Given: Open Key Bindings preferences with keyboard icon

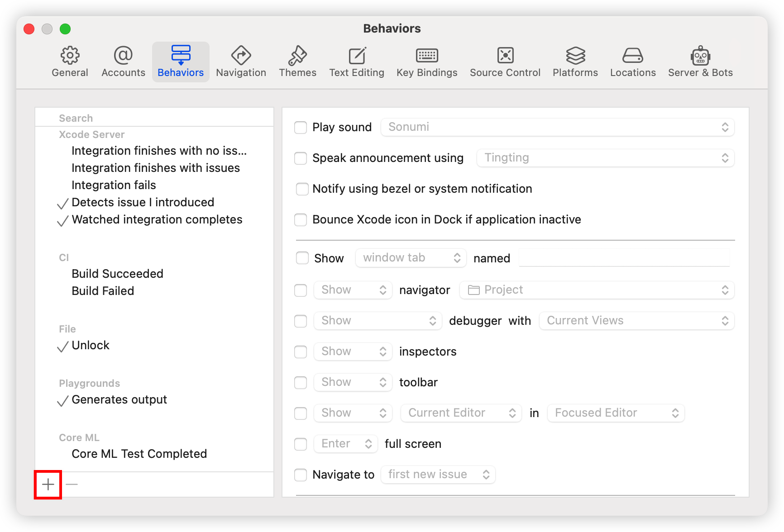Looking at the screenshot, I should tap(426, 61).
